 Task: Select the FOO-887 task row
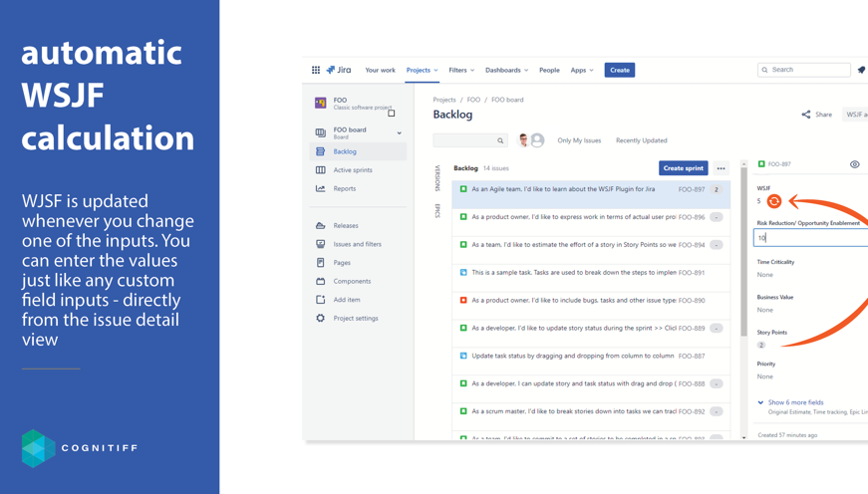(x=591, y=362)
